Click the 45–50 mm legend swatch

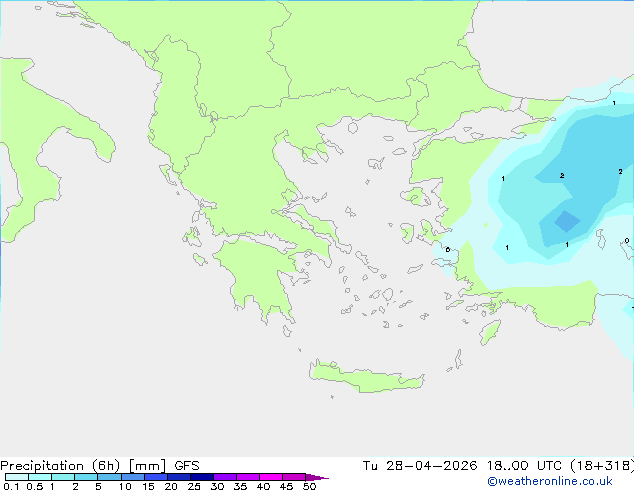click(x=294, y=477)
